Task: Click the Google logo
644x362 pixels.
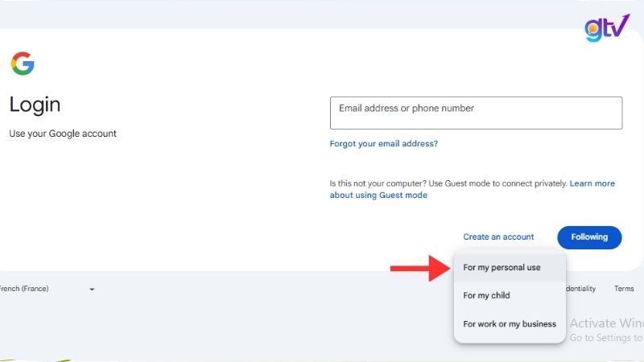Action: click(x=23, y=64)
